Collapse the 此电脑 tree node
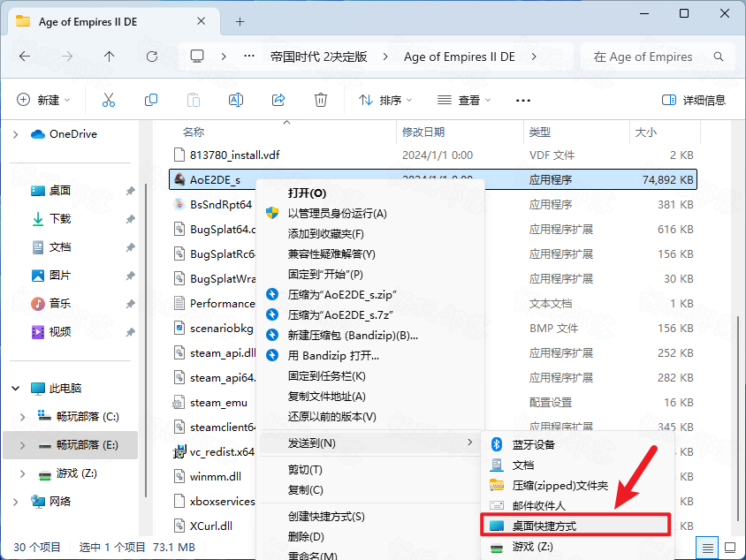 tap(16, 389)
